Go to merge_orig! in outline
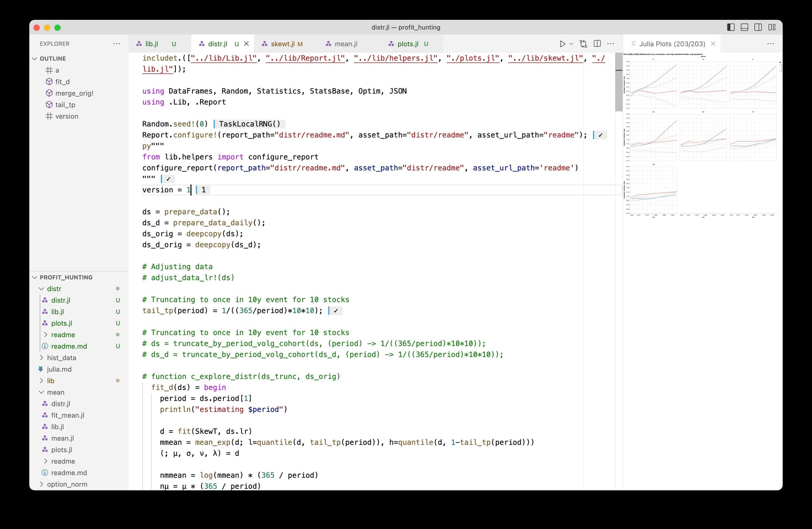The width and height of the screenshot is (812, 529). coord(79,93)
